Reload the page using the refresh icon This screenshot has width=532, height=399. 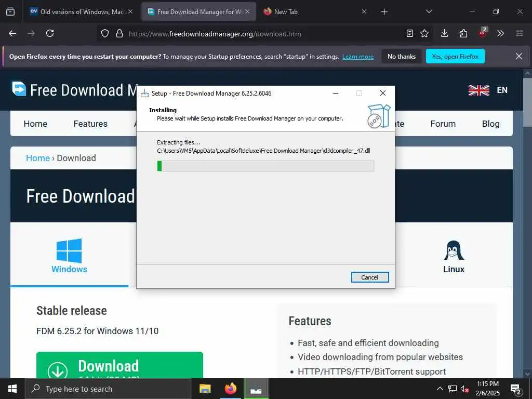[50, 33]
